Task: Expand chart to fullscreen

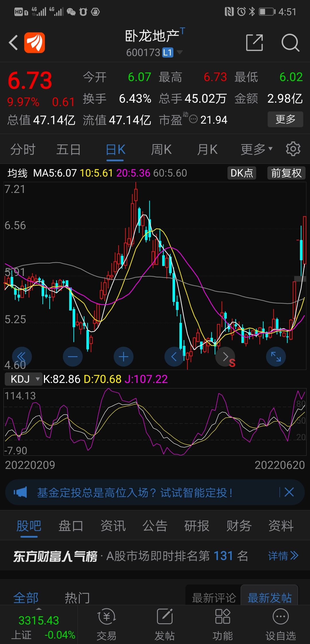Action: click(x=276, y=357)
